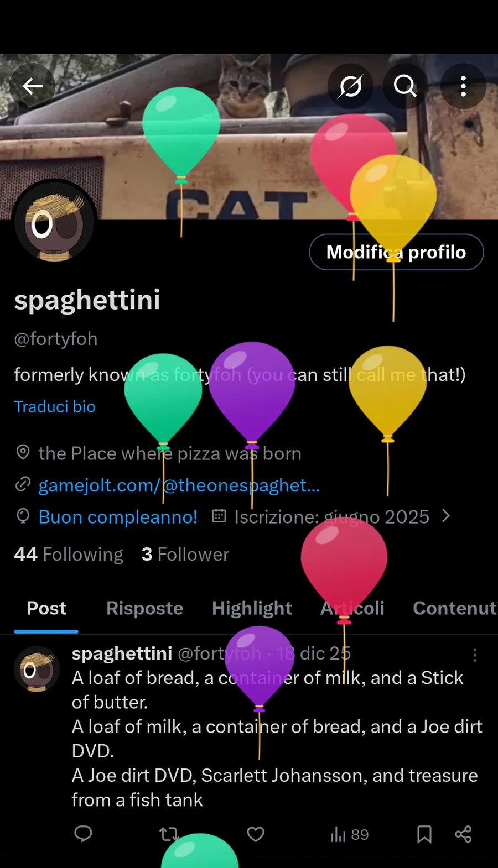This screenshot has height=868, width=498.
Task: Open the Grok slashed-circle icon
Action: [x=351, y=86]
